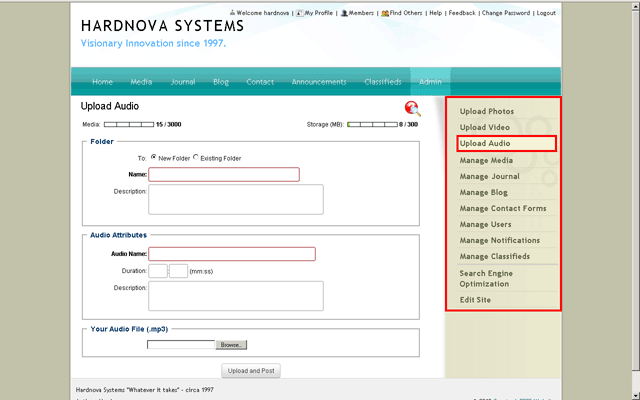The image size is (640, 400).
Task: Click the Members person icon
Action: tap(342, 13)
